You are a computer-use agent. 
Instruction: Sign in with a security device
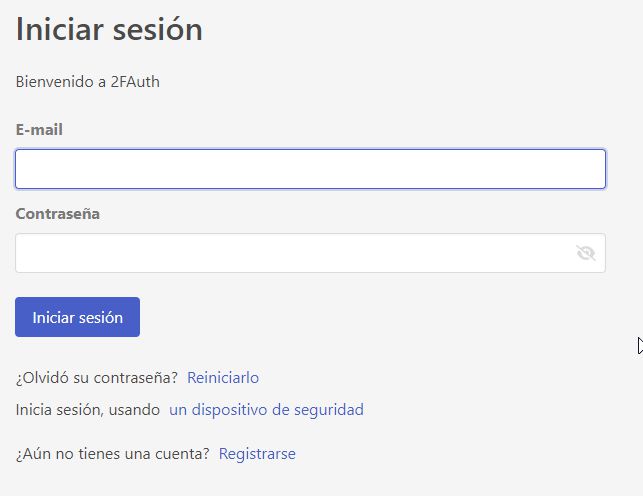pos(266,409)
